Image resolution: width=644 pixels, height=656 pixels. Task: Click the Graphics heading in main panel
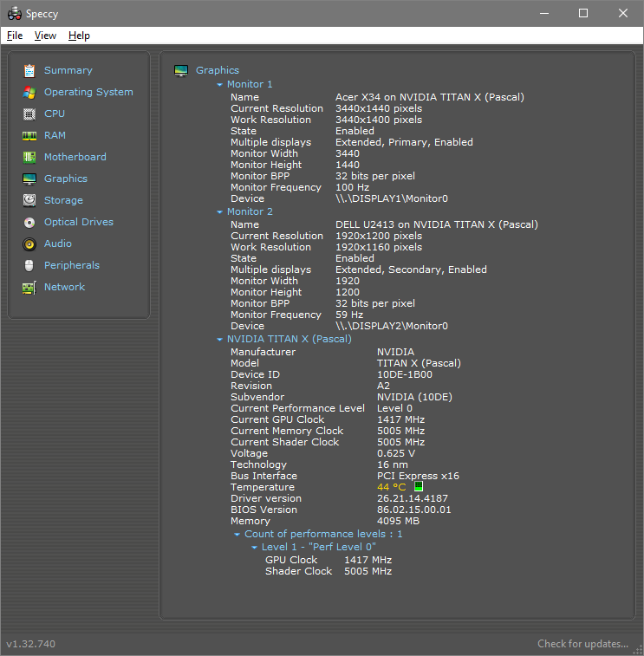pos(218,70)
